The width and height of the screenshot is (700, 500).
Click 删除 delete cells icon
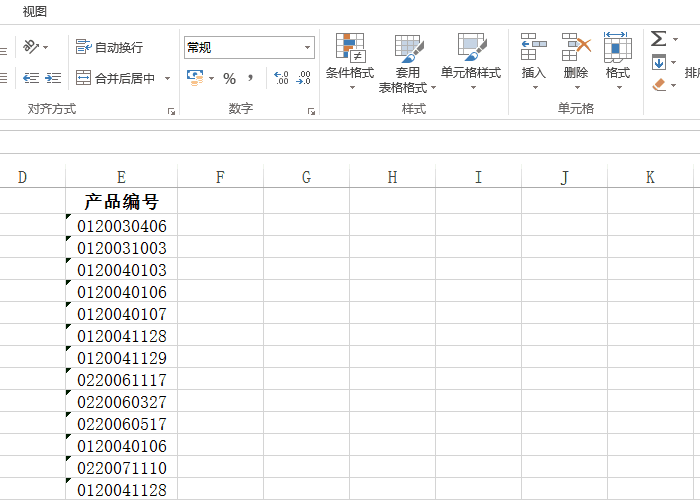pos(576,47)
